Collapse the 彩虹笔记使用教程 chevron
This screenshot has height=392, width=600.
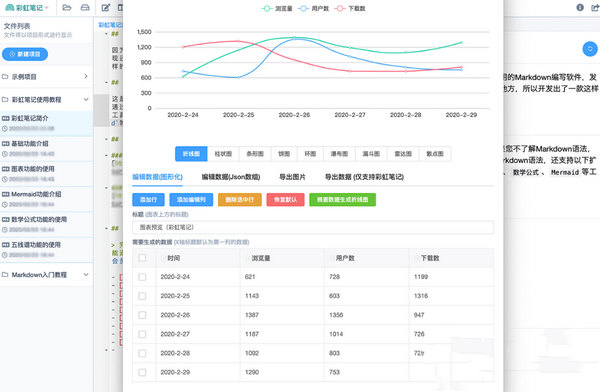coord(86,100)
